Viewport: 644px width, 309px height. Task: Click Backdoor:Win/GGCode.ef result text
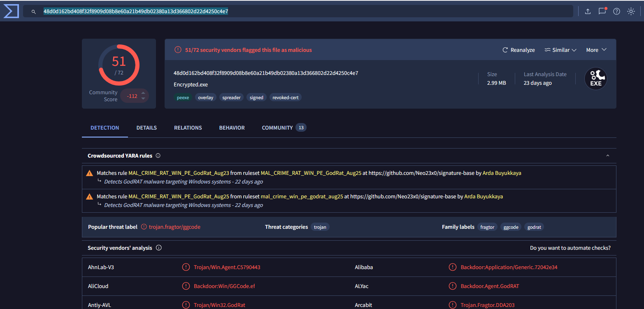pos(225,286)
